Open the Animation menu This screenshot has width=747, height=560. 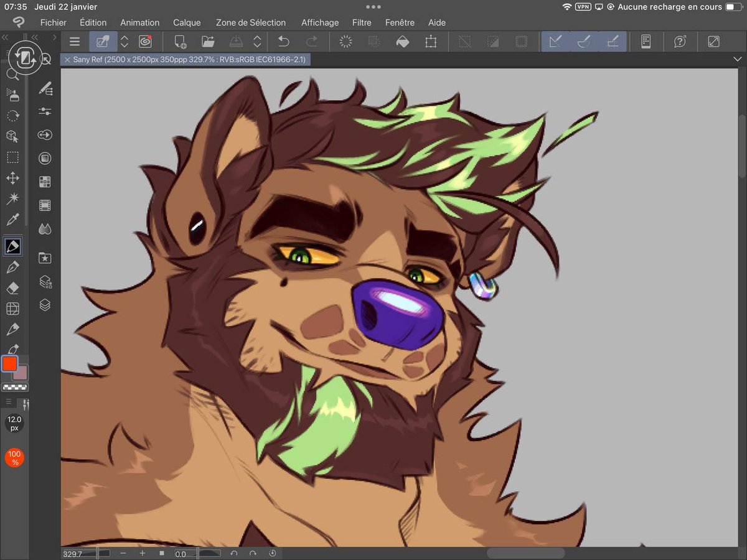[x=139, y=22]
